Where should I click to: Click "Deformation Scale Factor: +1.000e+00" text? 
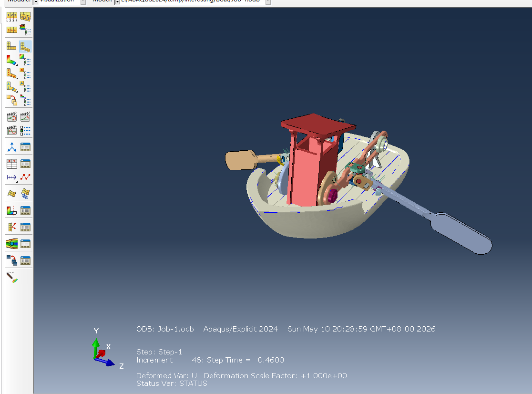pos(275,376)
